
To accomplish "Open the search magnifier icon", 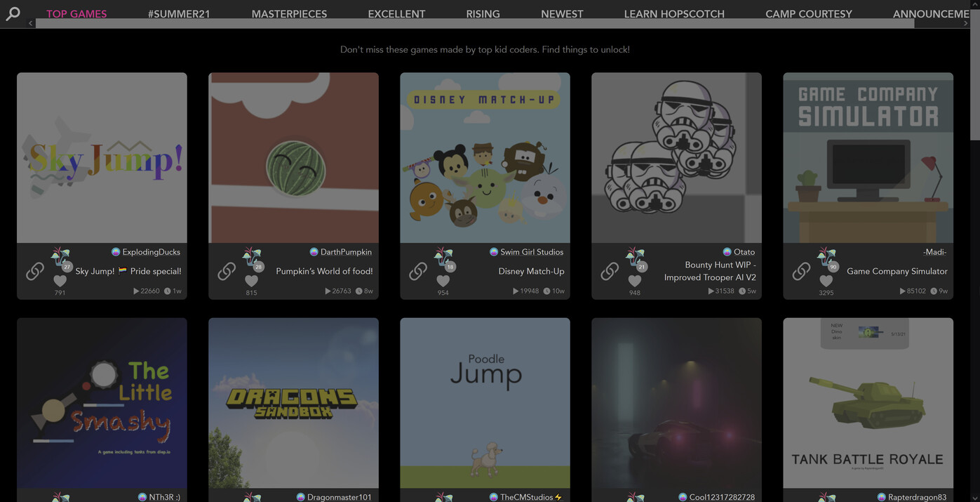I will point(13,13).
